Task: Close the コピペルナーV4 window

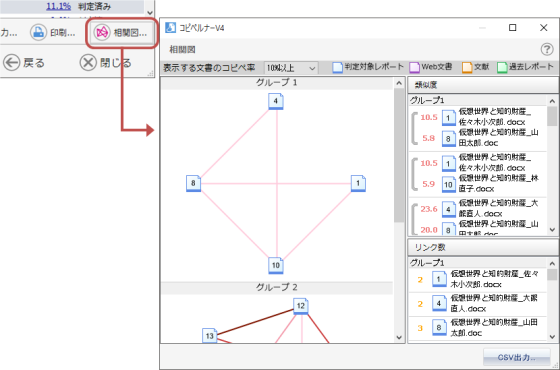Action: [544, 28]
